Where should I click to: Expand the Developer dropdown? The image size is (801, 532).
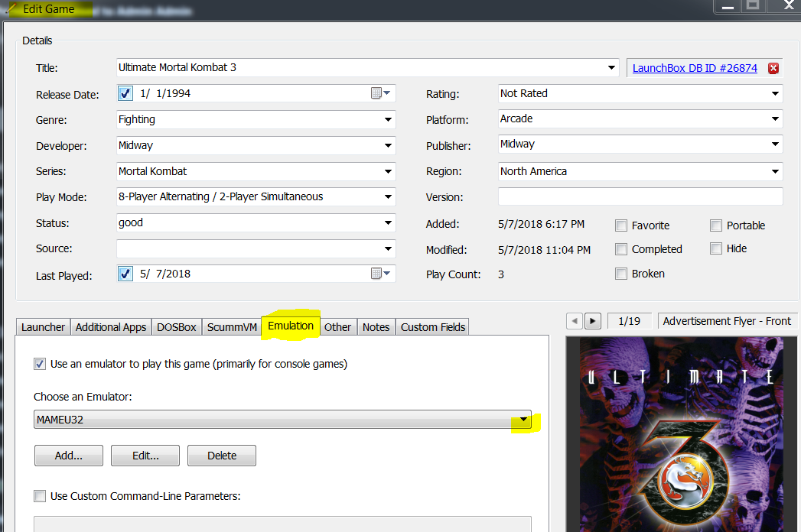point(388,145)
